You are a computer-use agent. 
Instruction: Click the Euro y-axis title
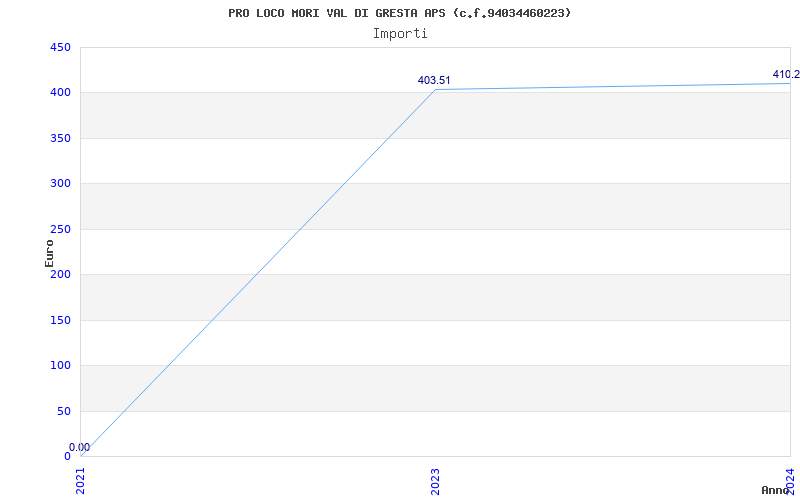click(49, 253)
